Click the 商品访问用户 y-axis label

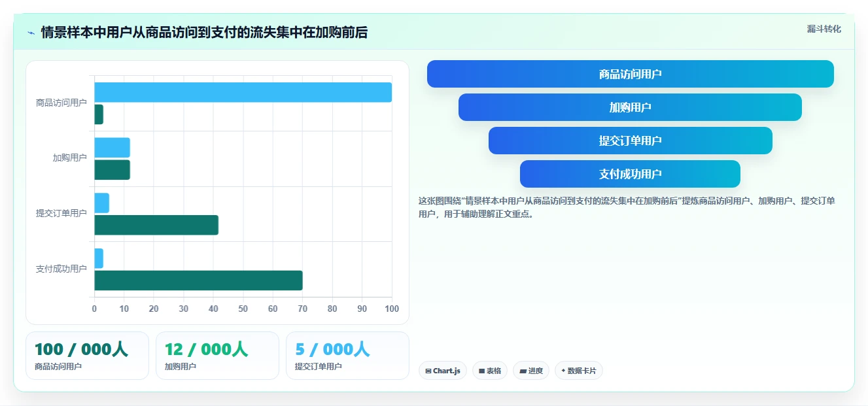click(x=61, y=103)
